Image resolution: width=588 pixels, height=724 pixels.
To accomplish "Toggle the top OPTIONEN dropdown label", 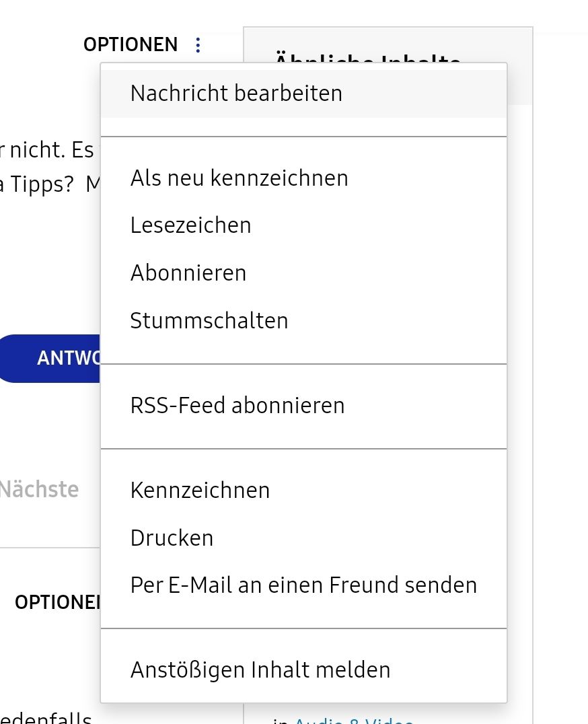I will [131, 45].
